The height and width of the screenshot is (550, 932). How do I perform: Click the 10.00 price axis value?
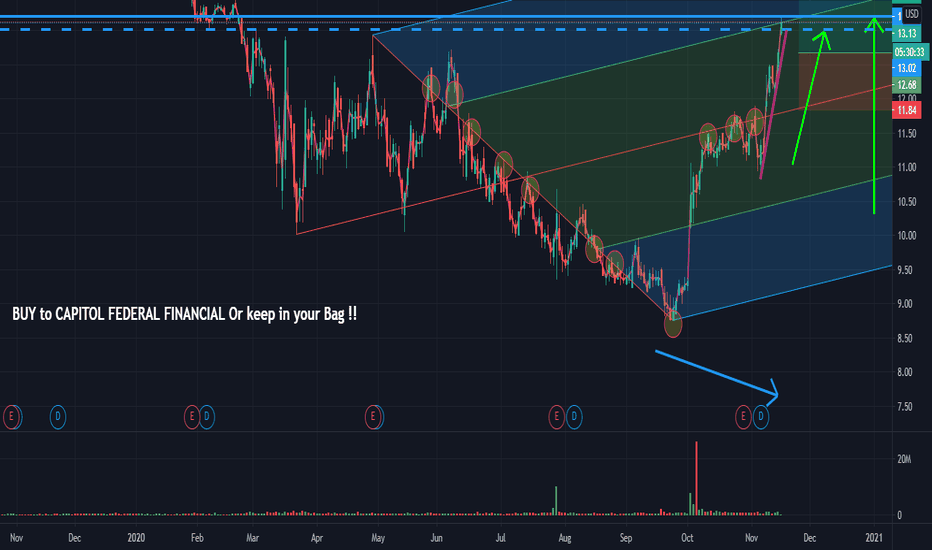907,236
